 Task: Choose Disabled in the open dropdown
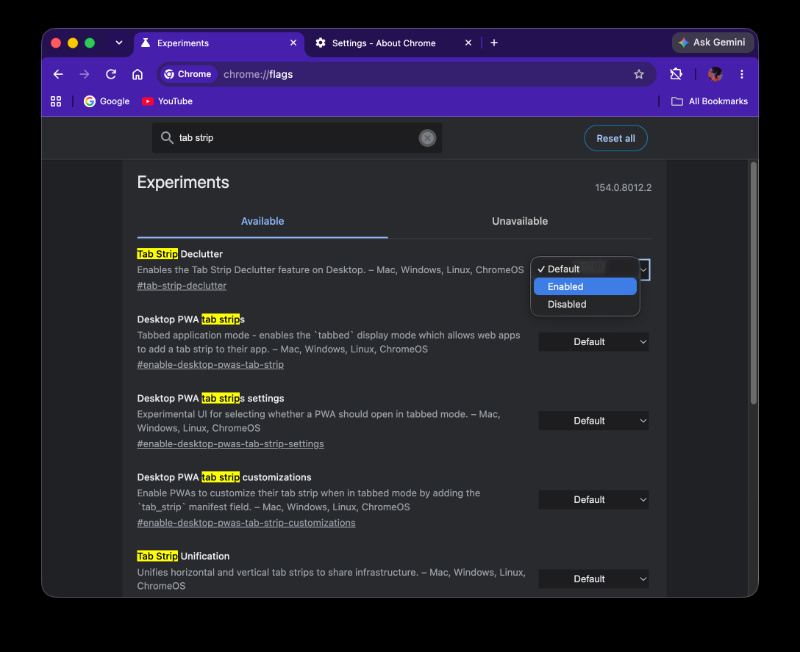pos(585,305)
